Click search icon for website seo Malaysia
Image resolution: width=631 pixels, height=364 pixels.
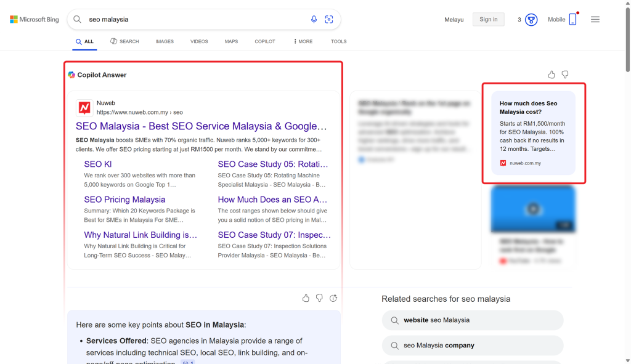click(395, 320)
